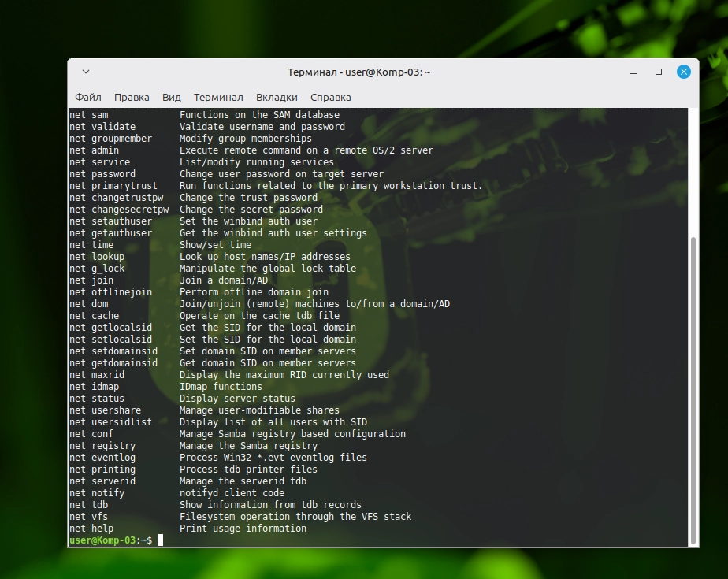The height and width of the screenshot is (579, 728).
Task: Open the window menu chevron in title bar
Action: pyautogui.click(x=86, y=72)
